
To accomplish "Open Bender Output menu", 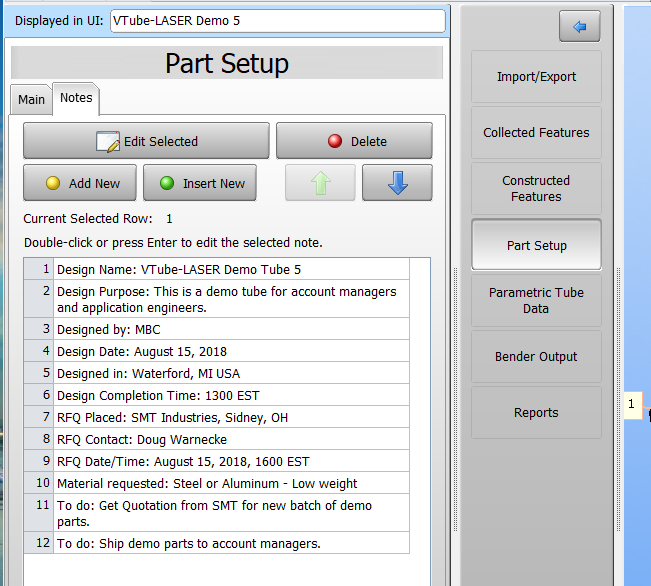I will pyautogui.click(x=536, y=356).
